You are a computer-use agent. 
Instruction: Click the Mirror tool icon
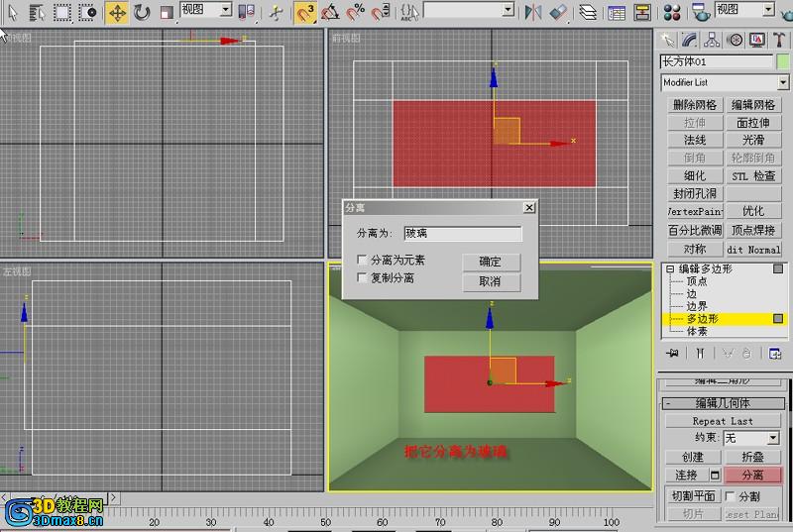pyautogui.click(x=532, y=12)
